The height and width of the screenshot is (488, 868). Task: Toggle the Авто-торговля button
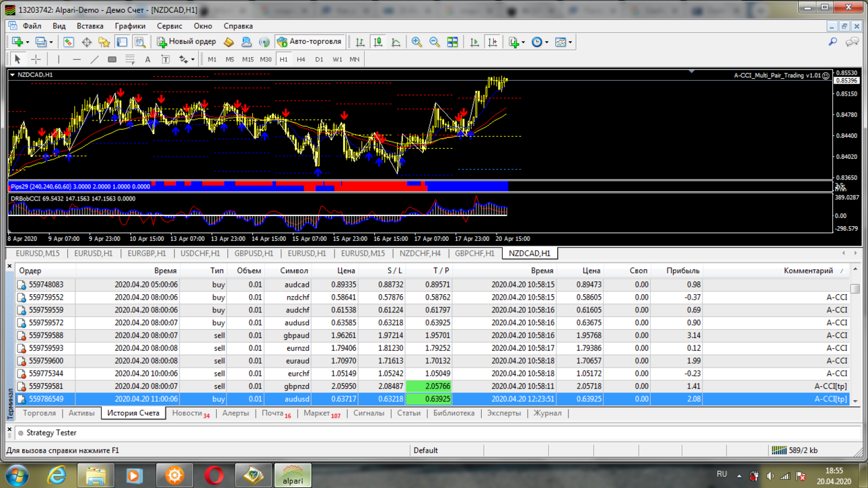[310, 42]
